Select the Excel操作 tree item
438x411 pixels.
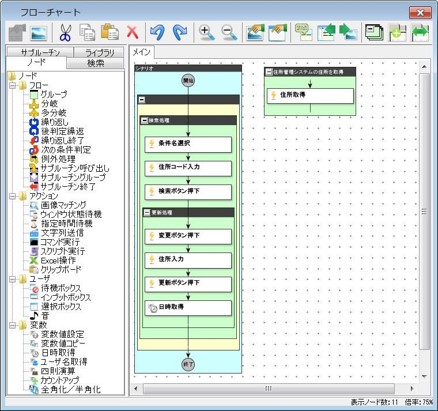pyautogui.click(x=53, y=260)
